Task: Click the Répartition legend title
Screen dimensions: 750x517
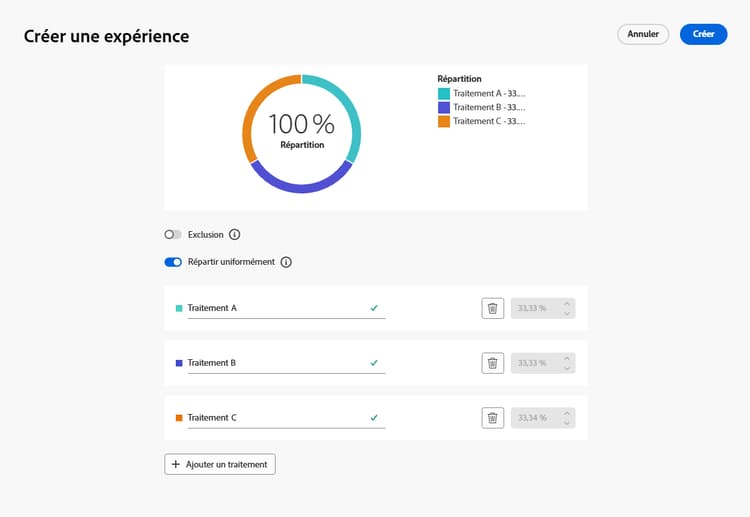Action: coord(459,79)
